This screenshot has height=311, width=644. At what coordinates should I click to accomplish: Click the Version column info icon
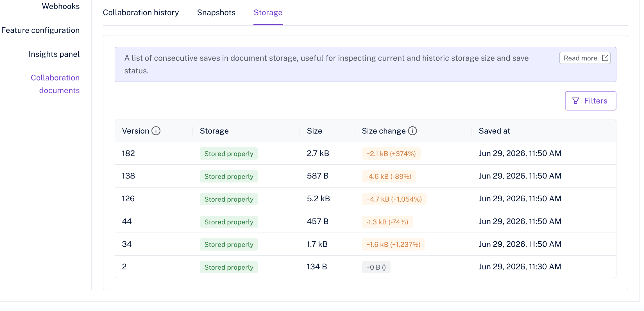coord(156,131)
